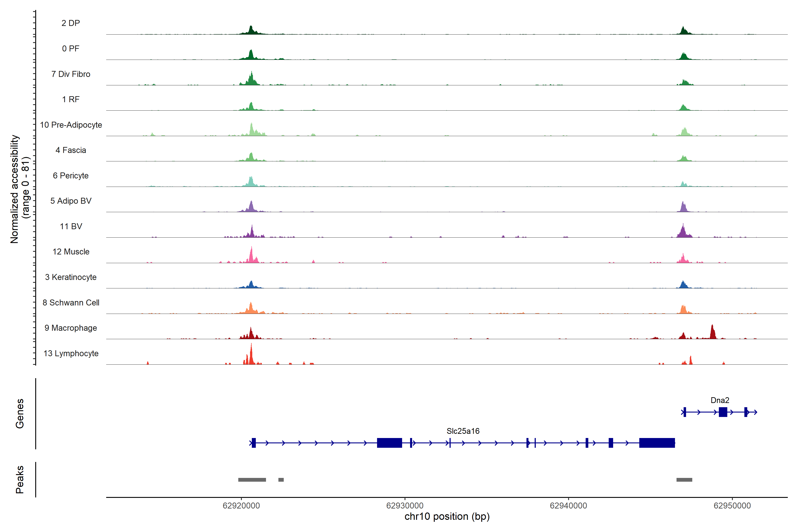Click the large gray peak bar at left
The width and height of the screenshot is (798, 532).
252,480
